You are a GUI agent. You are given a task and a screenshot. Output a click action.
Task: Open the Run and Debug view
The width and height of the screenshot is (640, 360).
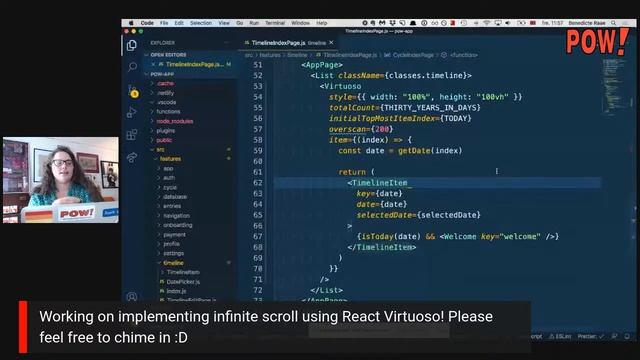(x=131, y=112)
